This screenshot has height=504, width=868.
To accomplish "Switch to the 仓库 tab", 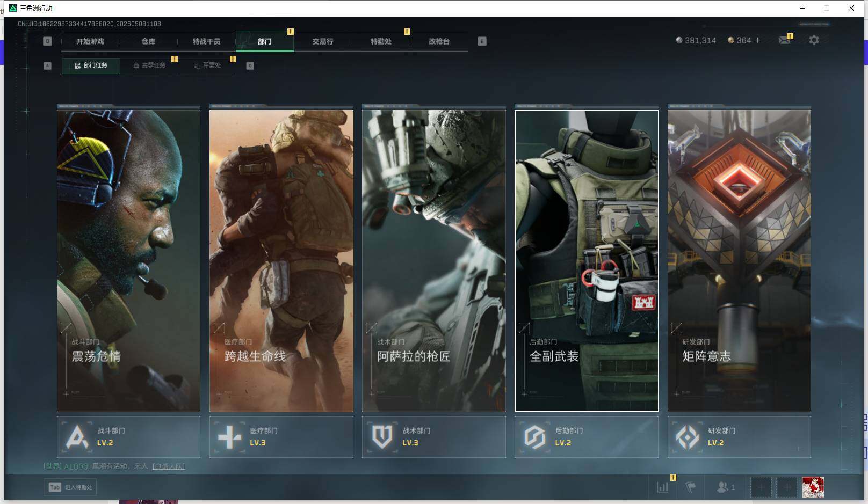I will [148, 41].
